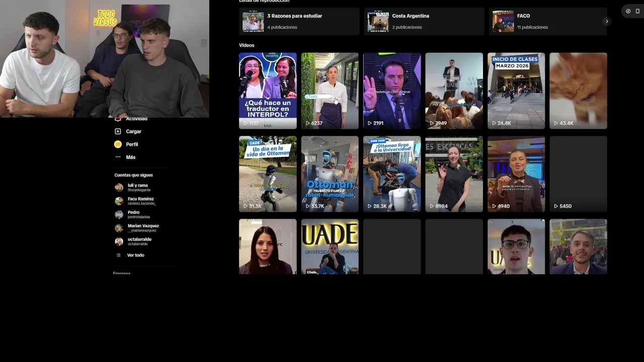Screen dimensions: 644x362
Task: Open the Más three-dots icon
Action: click(x=118, y=157)
